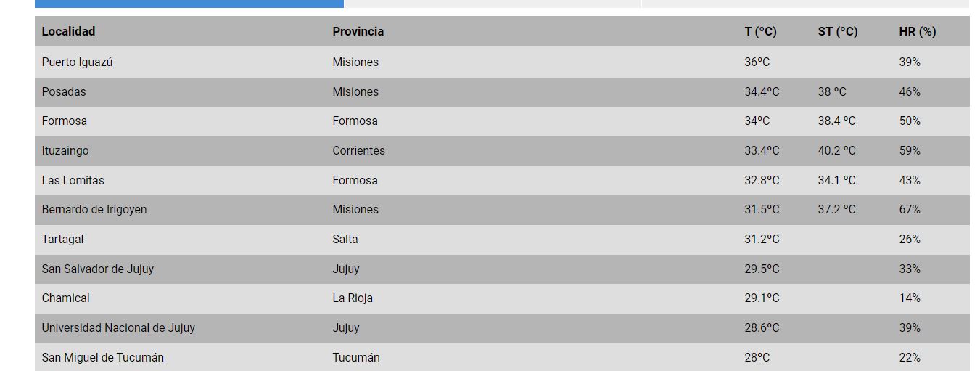
Task: Switch to the middle gray tab at top
Action: [x=492, y=4]
